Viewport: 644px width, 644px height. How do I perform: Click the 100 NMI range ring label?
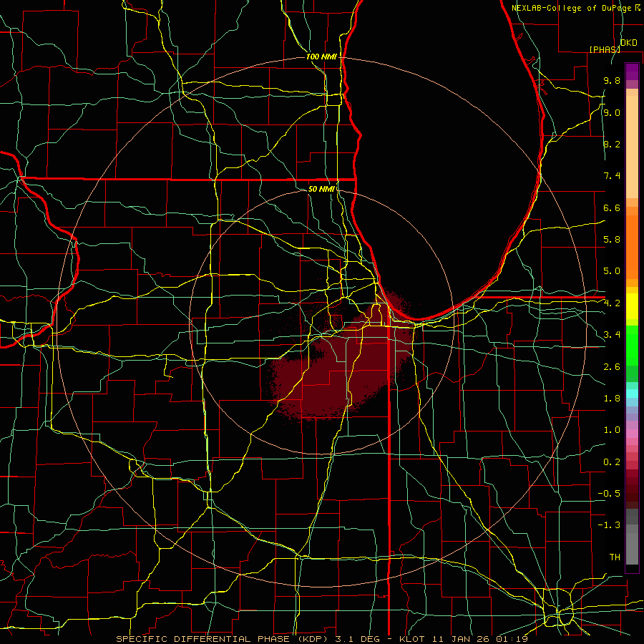click(321, 57)
